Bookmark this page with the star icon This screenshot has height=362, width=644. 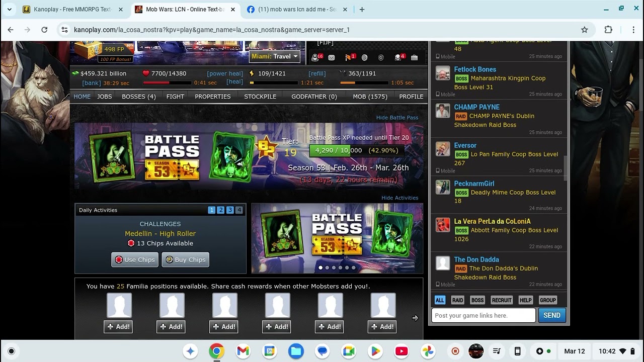584,30
